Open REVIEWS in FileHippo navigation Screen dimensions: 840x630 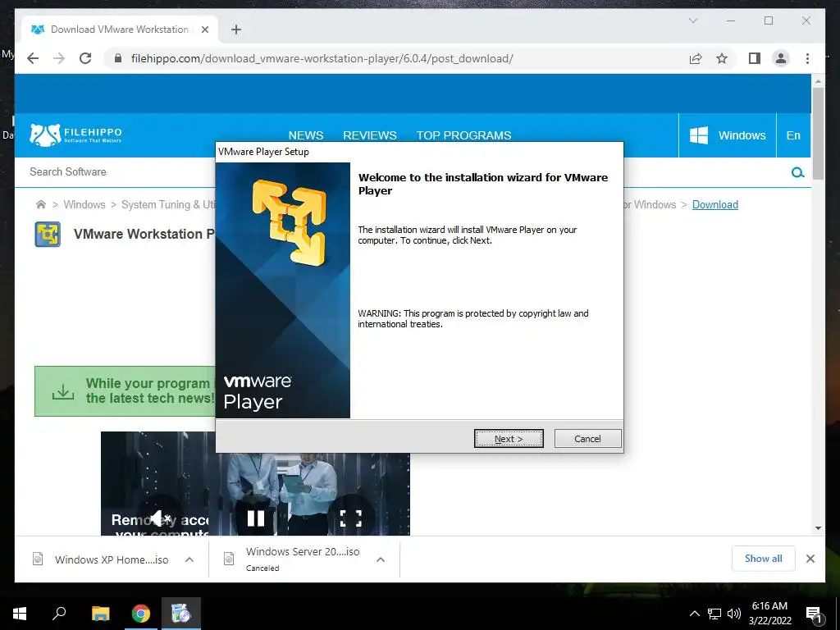[x=370, y=135]
